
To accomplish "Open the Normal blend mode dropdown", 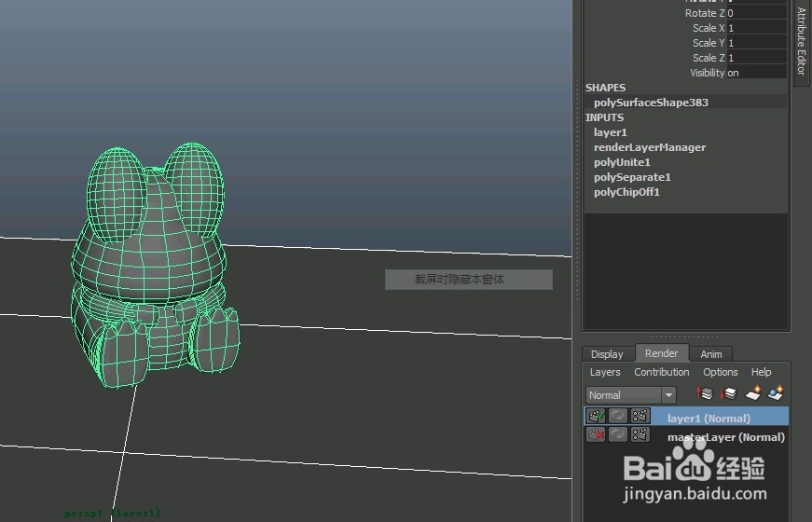I will click(x=631, y=395).
